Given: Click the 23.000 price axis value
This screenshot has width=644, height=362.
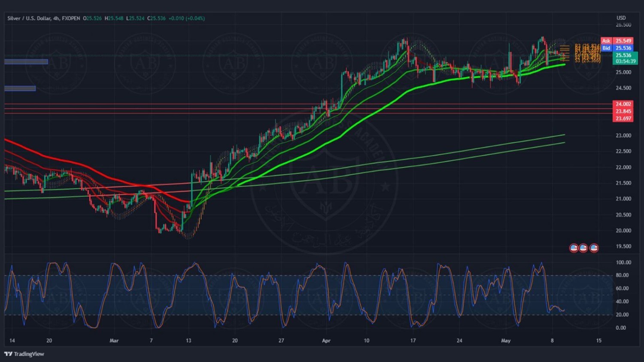Looking at the screenshot, I should pyautogui.click(x=623, y=136).
